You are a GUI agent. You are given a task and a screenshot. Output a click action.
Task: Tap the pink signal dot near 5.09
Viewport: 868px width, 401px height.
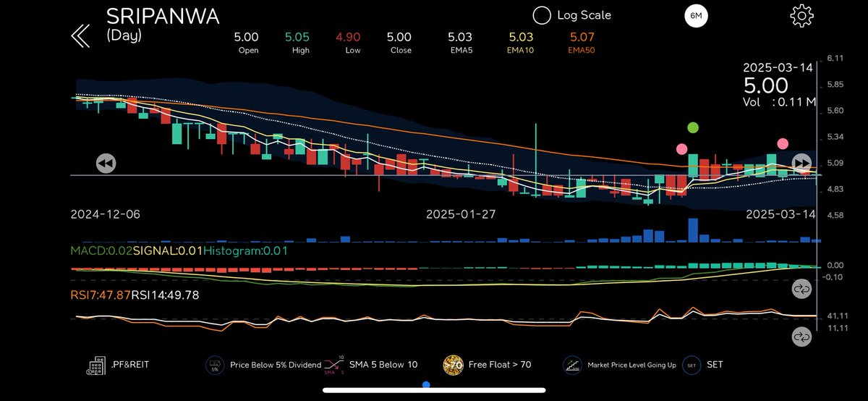pos(681,149)
